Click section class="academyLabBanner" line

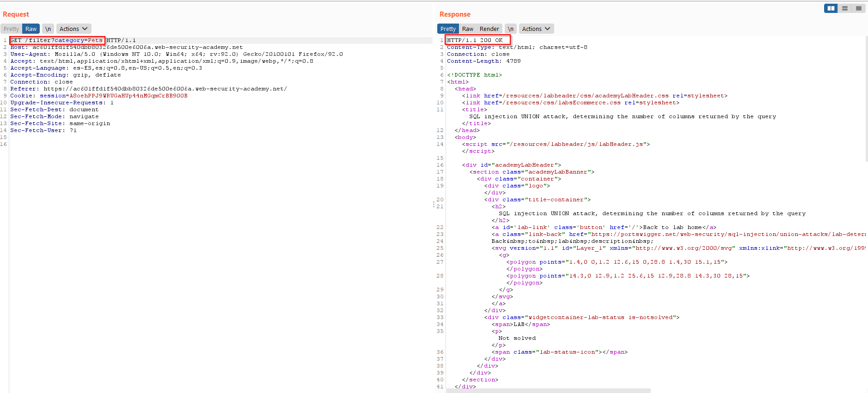(x=532, y=172)
